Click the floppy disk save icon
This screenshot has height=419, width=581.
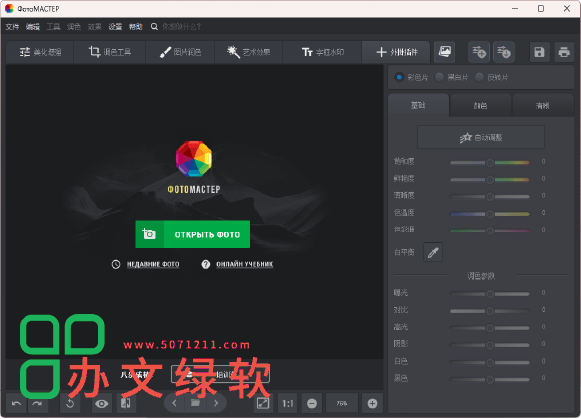539,52
